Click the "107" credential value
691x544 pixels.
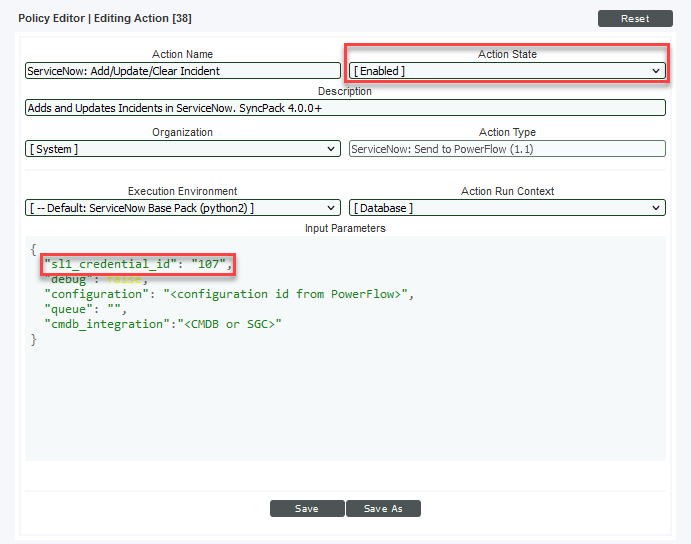point(212,265)
